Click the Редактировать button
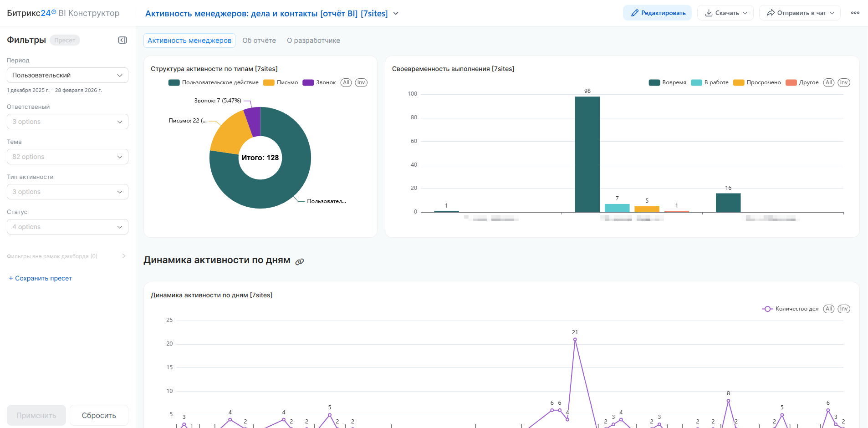Screen dimensions: 868x428 coord(657,13)
